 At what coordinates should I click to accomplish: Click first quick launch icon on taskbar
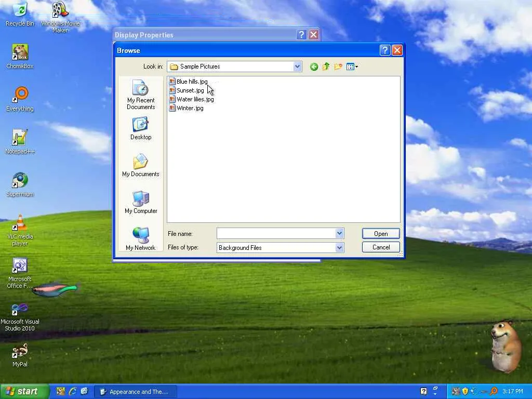(61, 392)
